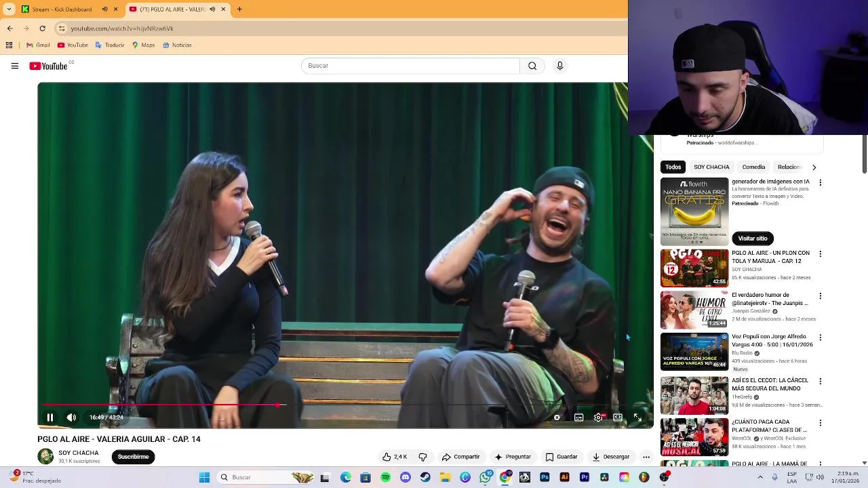
Task: Enter fullscreen video mode
Action: click(x=637, y=418)
